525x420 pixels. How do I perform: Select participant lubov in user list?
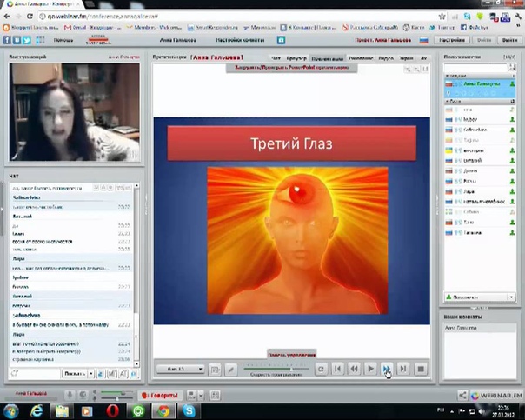coord(480,120)
